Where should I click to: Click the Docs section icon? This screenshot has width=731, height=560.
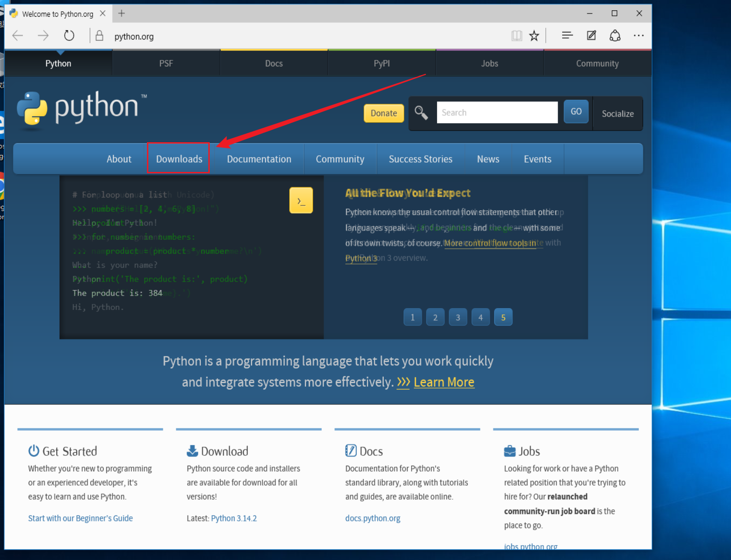click(351, 451)
